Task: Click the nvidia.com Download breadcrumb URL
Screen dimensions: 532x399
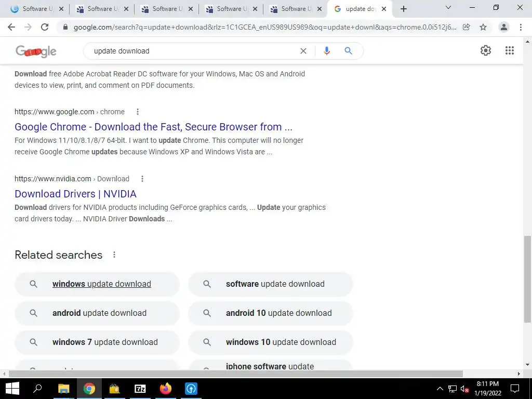Action: [x=72, y=179]
